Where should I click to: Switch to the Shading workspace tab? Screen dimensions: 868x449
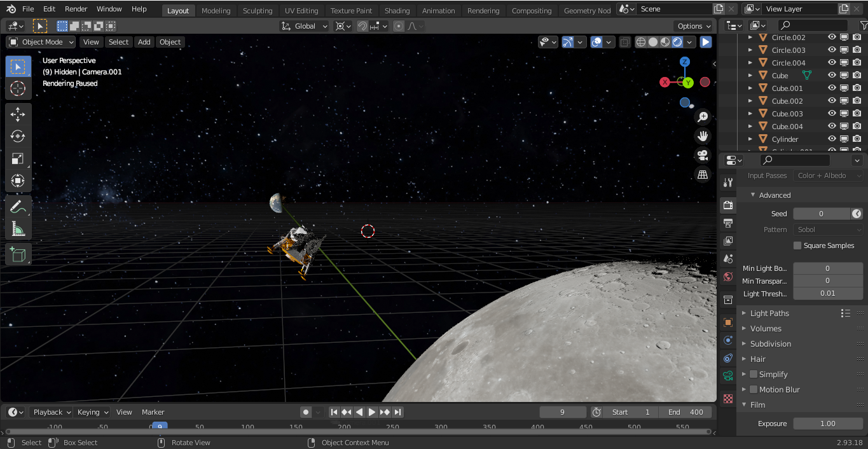(x=397, y=10)
